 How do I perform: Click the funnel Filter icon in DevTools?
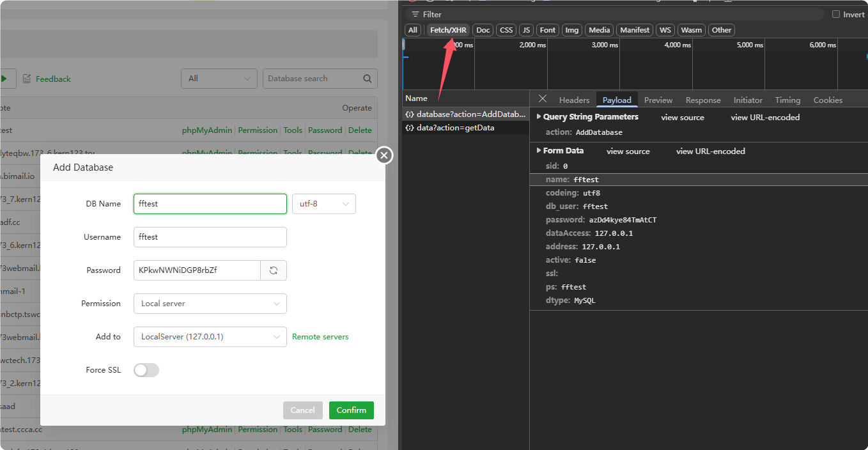tap(415, 14)
